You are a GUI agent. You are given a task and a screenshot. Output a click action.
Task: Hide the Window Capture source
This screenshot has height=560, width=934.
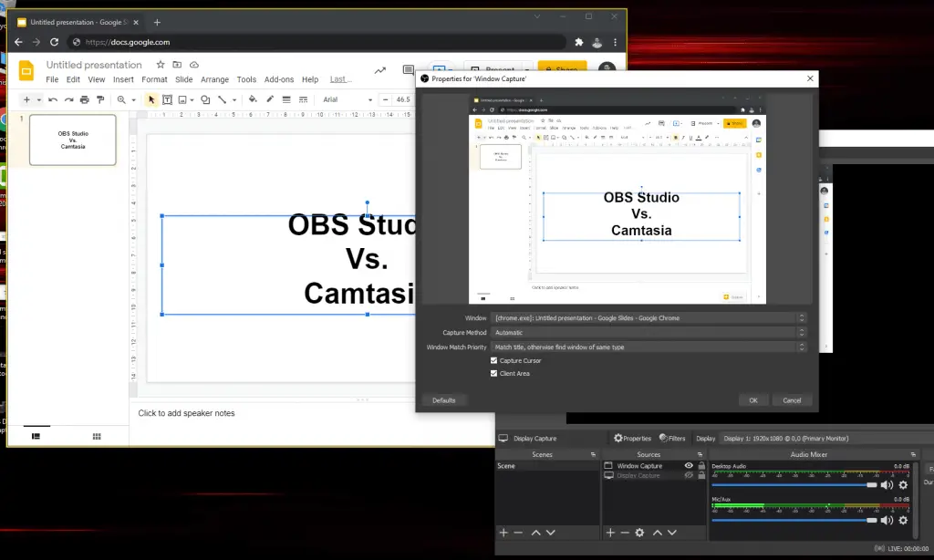click(x=689, y=466)
